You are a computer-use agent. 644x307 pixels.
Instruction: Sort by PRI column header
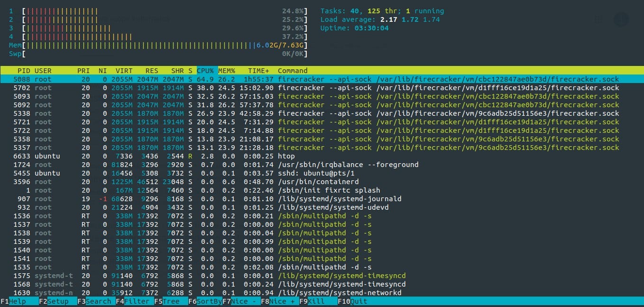tap(83, 71)
